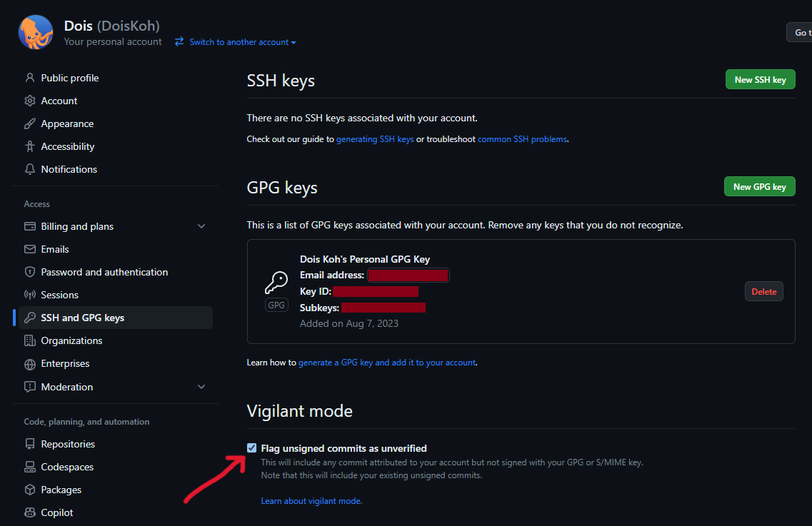Image resolution: width=812 pixels, height=526 pixels.
Task: Click the SSH and GPG keys sidebar key icon
Action: (x=30, y=318)
